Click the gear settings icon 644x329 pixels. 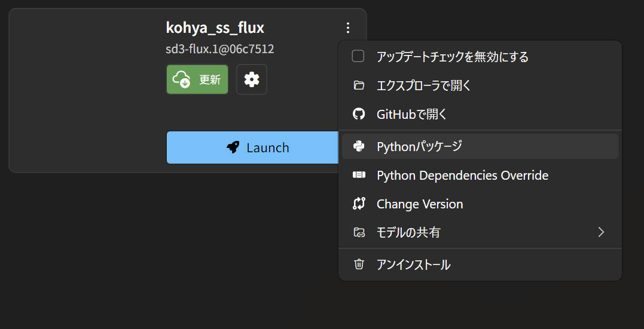252,79
